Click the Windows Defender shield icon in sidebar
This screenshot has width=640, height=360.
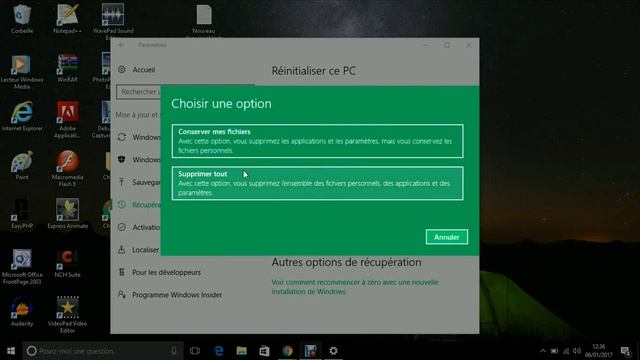122,160
